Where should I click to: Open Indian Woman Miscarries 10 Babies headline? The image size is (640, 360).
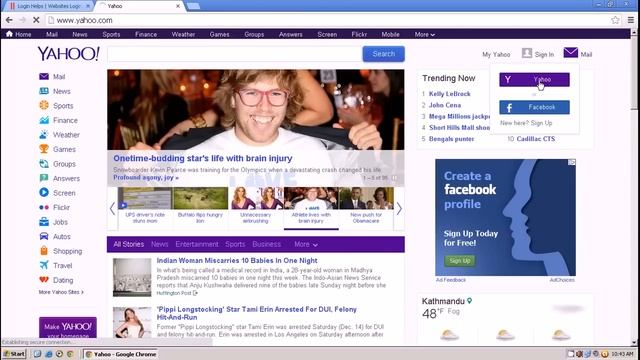(237, 260)
